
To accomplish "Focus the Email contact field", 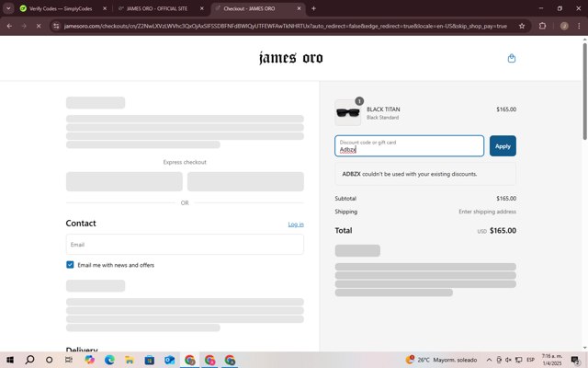I will [x=185, y=245].
